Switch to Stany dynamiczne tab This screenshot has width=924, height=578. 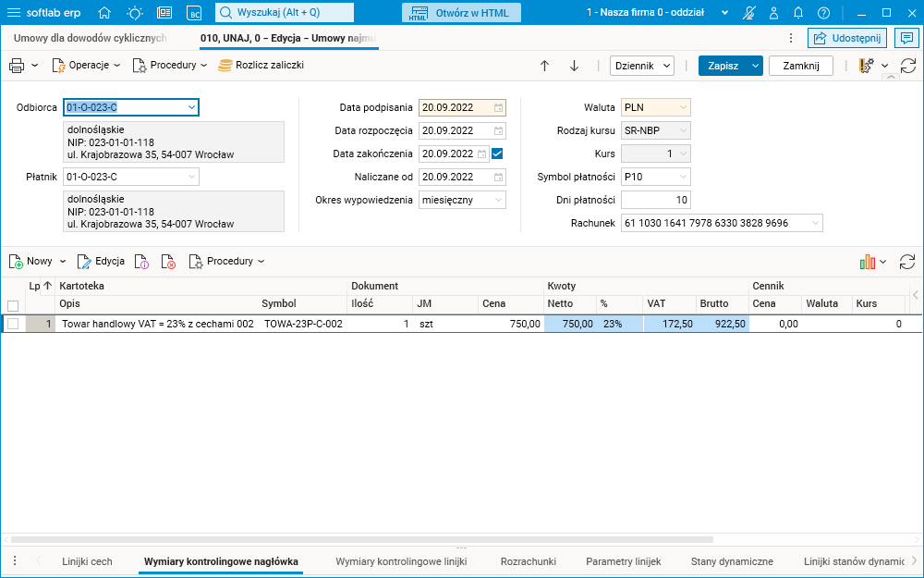coord(732,561)
